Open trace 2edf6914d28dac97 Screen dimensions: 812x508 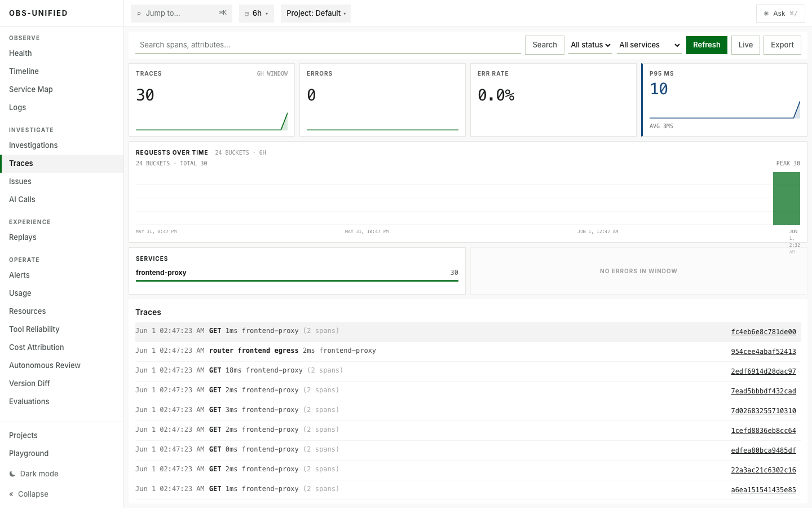coord(764,371)
